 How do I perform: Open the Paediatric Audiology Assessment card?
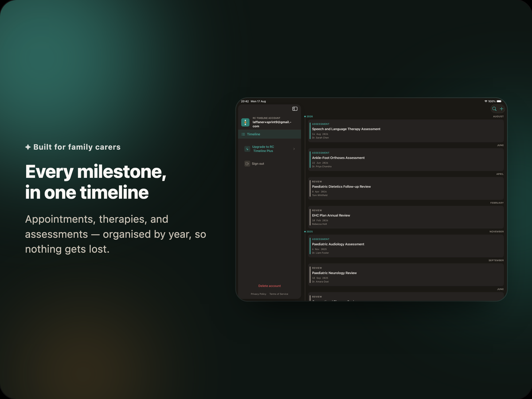pyautogui.click(x=406, y=246)
